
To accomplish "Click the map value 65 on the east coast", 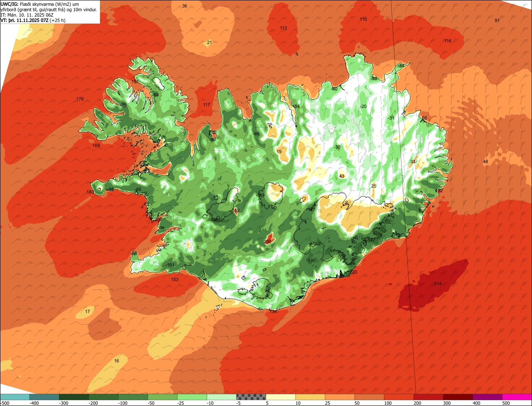I will 424,118.
